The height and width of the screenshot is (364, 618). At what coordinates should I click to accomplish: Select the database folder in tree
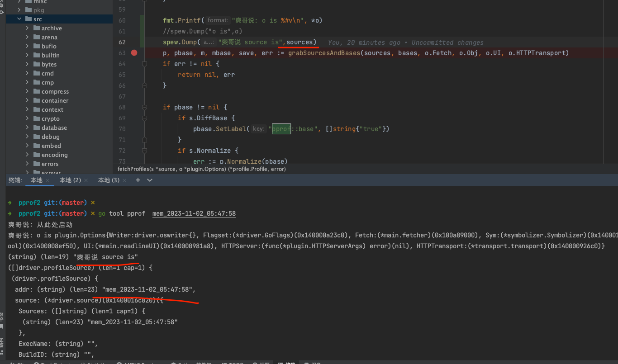pos(54,128)
